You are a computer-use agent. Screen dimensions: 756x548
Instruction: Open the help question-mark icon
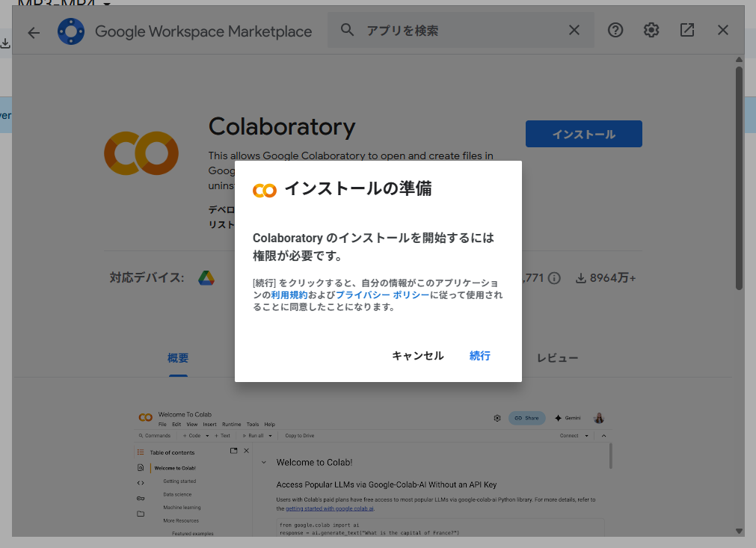[x=615, y=30]
